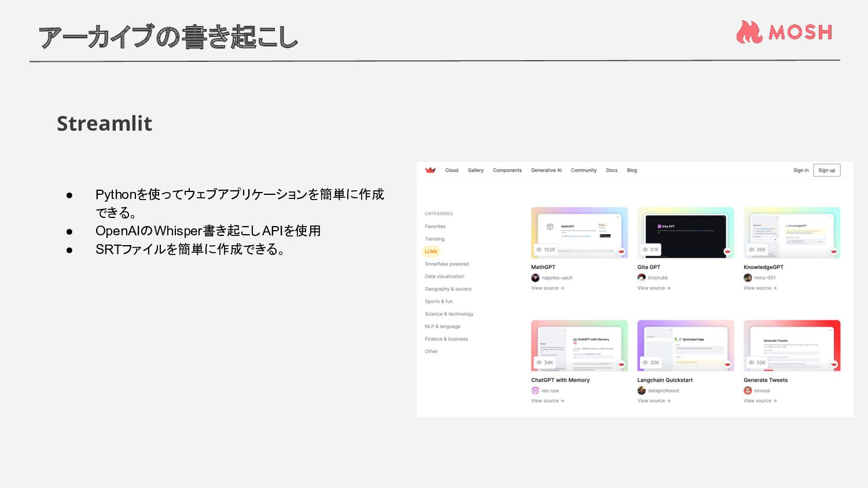Go to Components in the navbar
This screenshot has height=488, width=868.
[x=507, y=171]
